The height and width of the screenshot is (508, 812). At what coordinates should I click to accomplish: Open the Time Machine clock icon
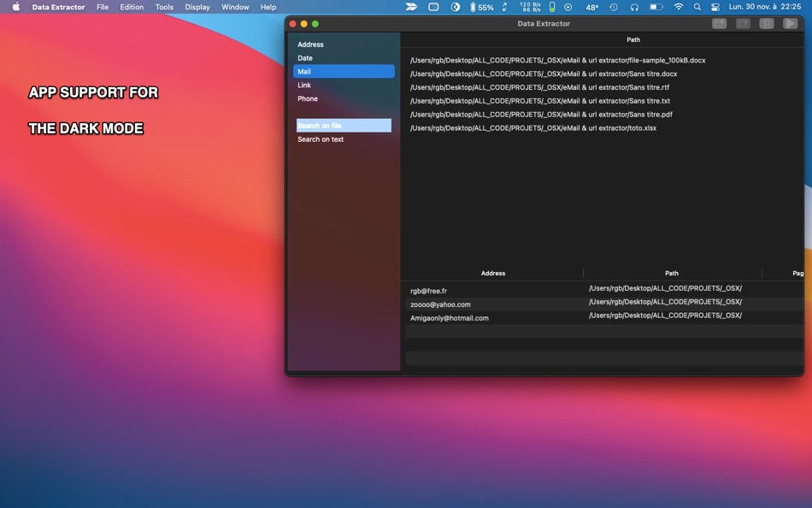[614, 7]
